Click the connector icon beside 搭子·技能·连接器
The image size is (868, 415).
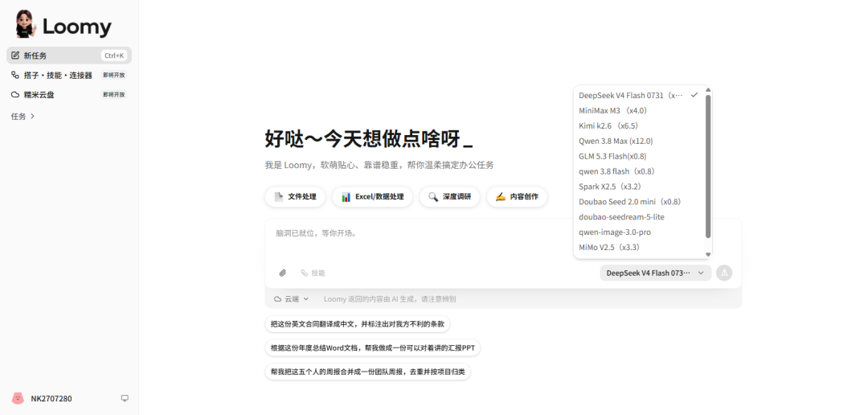point(15,75)
